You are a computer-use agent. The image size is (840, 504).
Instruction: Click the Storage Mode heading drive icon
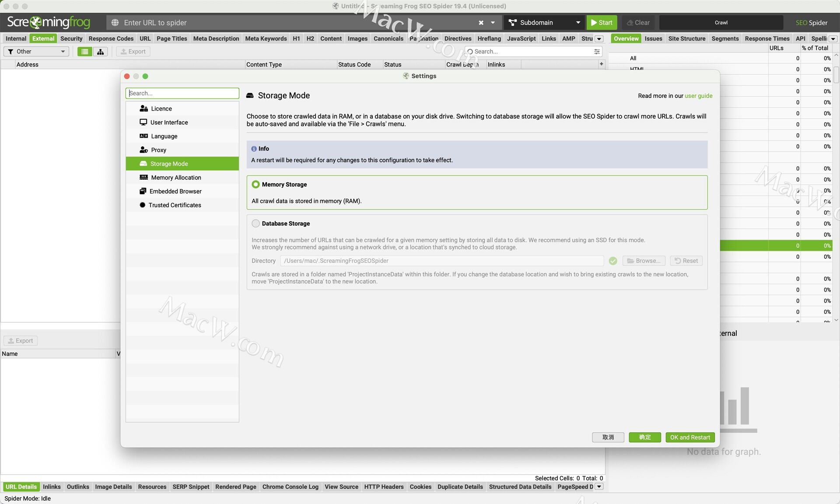250,95
